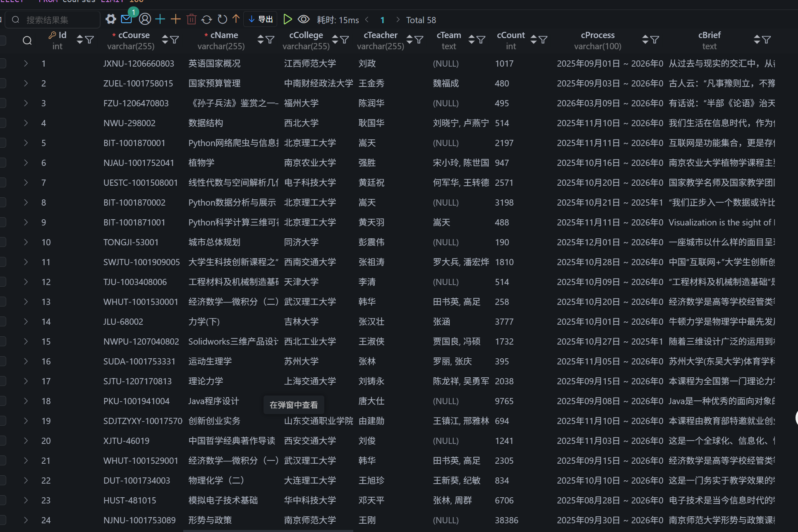Click the blue plus add-row icon
The height and width of the screenshot is (532, 798).
[x=160, y=19]
